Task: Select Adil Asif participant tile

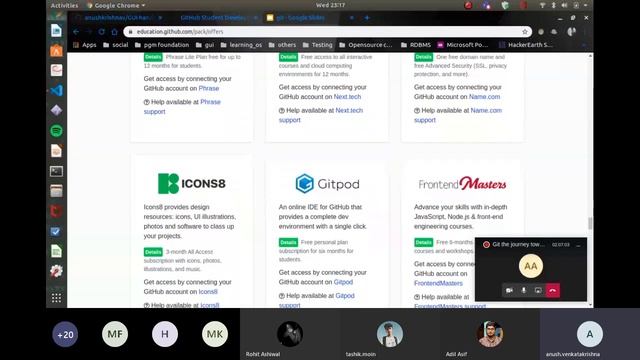Action: click(x=489, y=334)
